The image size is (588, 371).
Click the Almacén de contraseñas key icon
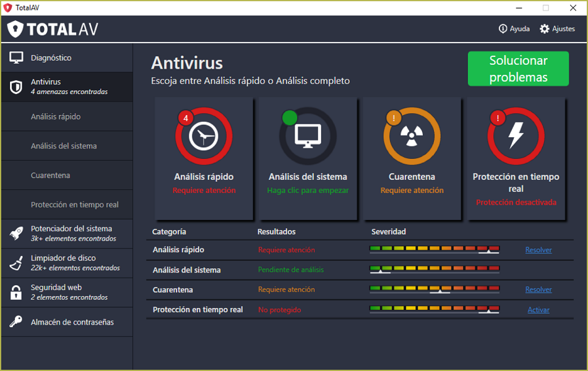click(16, 322)
